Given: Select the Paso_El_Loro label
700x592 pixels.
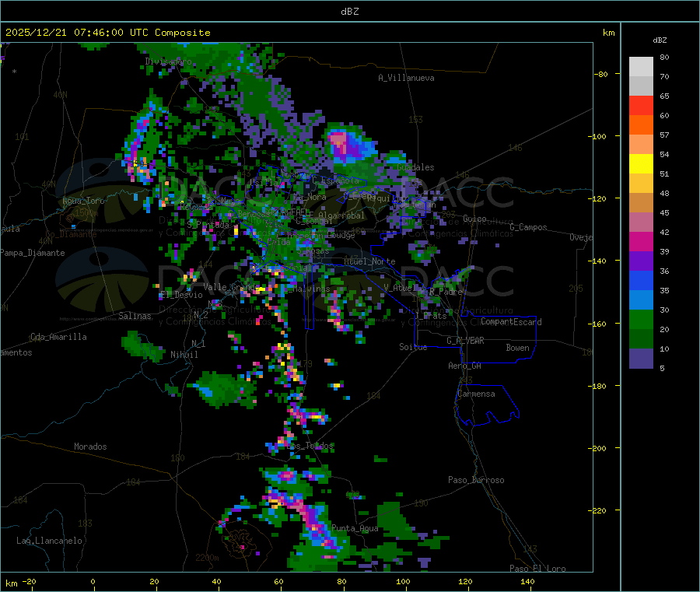Looking at the screenshot, I should click(537, 569).
